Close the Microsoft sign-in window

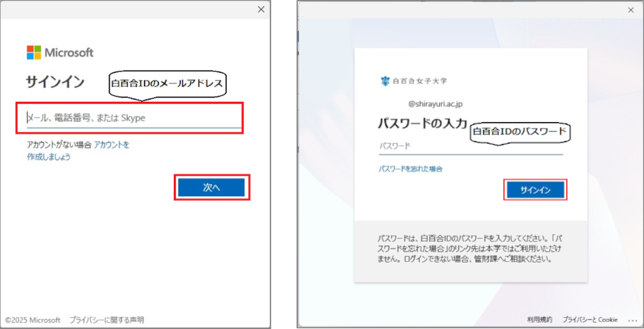[x=261, y=9]
